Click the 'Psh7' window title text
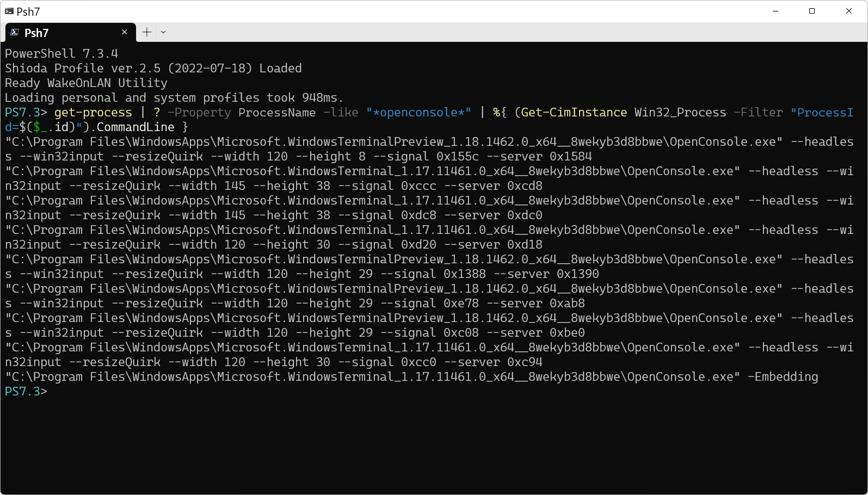This screenshot has height=495, width=868. (28, 11)
